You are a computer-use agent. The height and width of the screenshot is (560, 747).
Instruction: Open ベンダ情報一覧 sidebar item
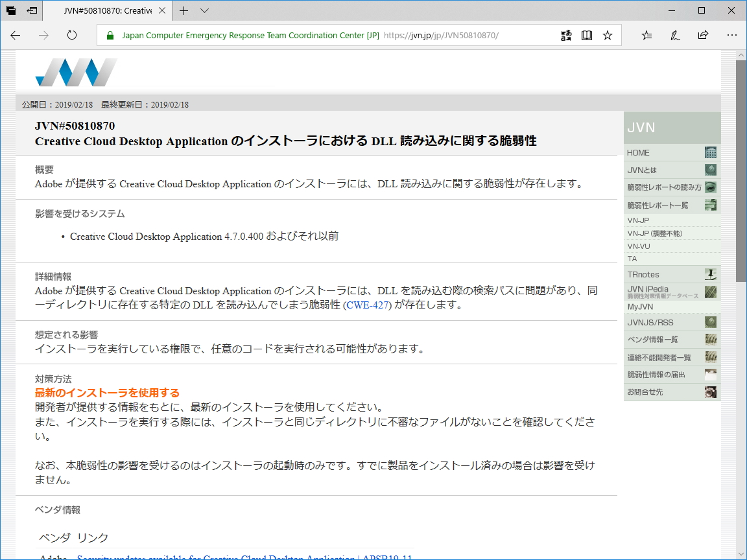pos(672,340)
